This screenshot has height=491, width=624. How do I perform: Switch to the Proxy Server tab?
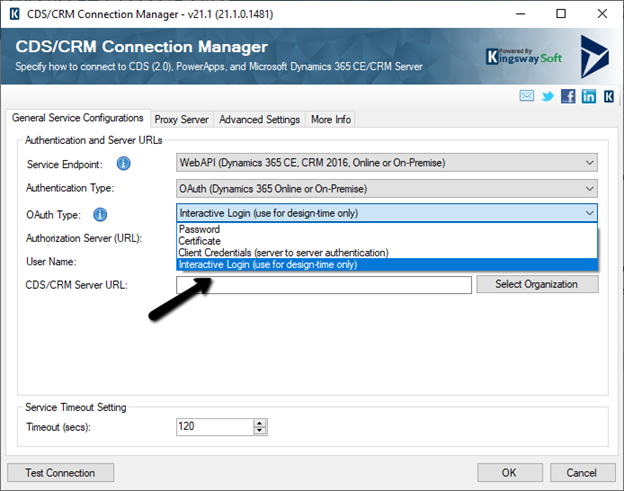(x=181, y=119)
